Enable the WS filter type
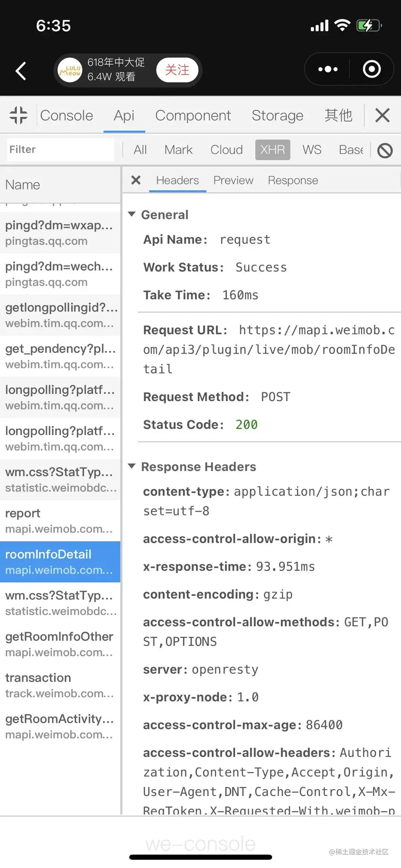The height and width of the screenshot is (868, 401). pos(312,150)
